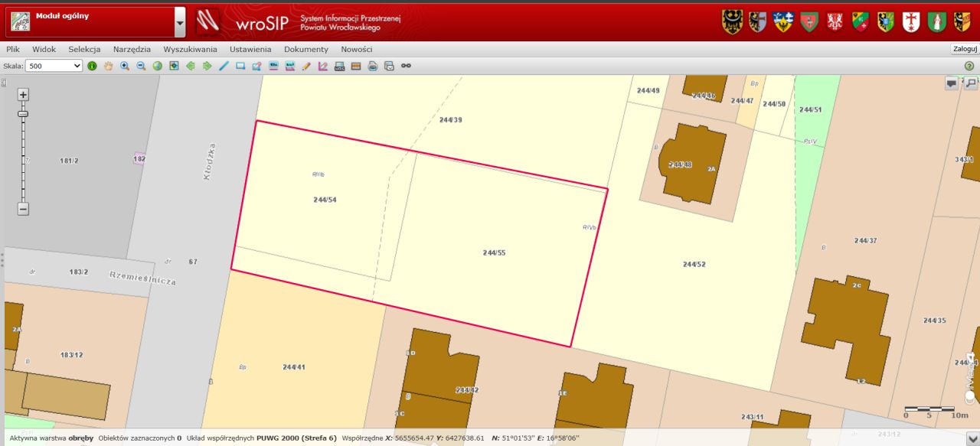The width and height of the screenshot is (980, 446).
Task: Open the Wyszukiwania menu
Action: [190, 49]
